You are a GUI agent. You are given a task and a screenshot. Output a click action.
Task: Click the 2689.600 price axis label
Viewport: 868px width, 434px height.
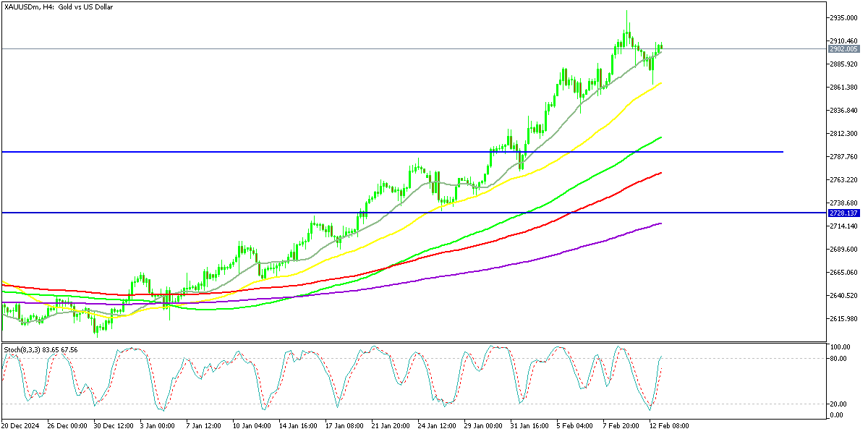(844, 249)
